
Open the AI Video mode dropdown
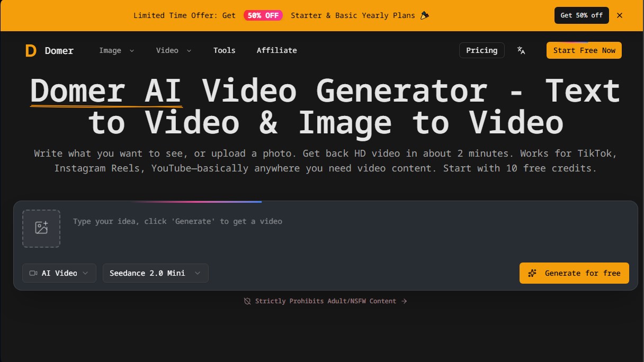pyautogui.click(x=59, y=273)
